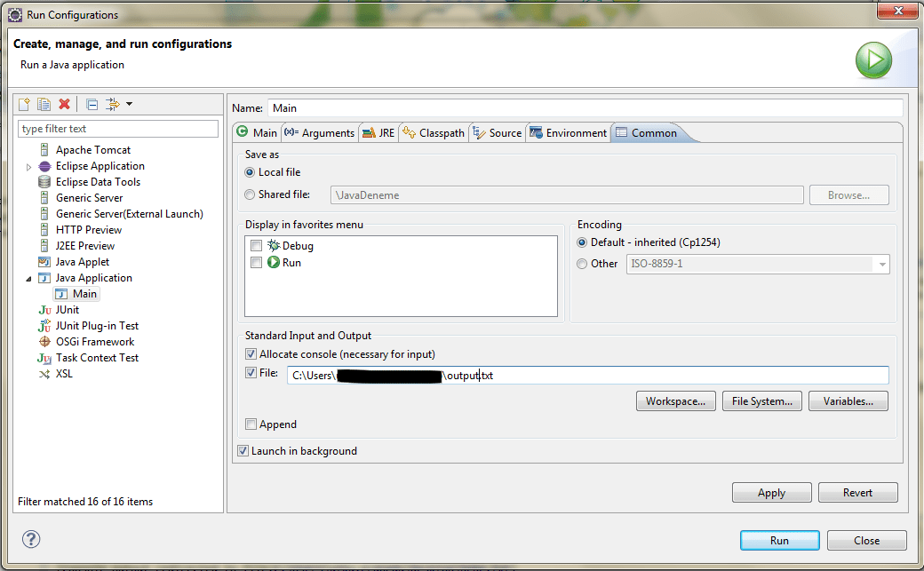Click the Close button
The width and height of the screenshot is (924, 571).
point(867,540)
